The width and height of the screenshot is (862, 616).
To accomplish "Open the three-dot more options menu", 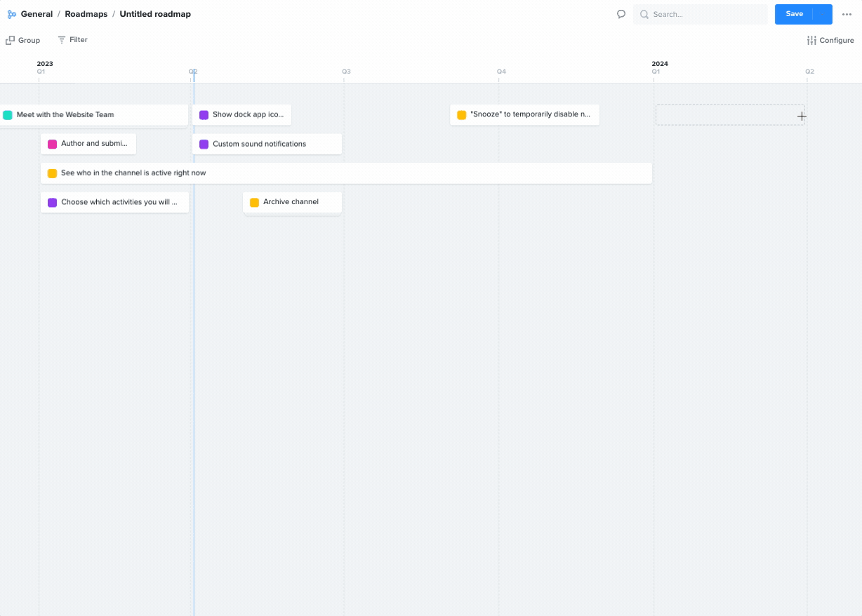I will [847, 14].
